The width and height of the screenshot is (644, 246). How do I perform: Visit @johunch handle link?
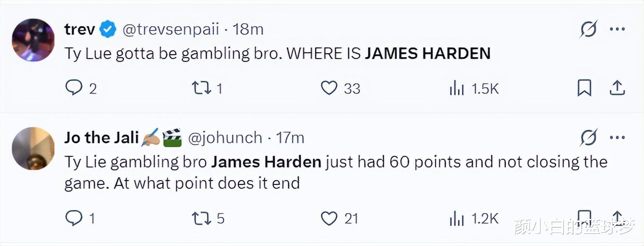(x=225, y=138)
